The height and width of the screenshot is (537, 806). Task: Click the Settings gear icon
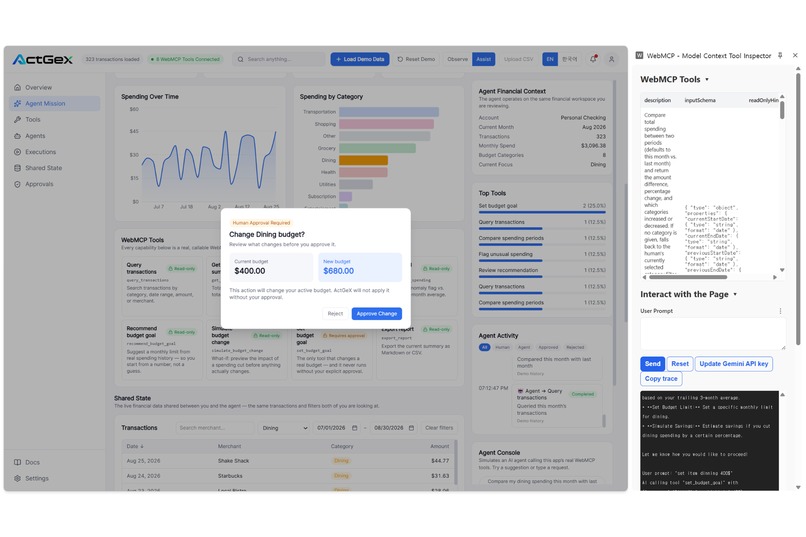pyautogui.click(x=17, y=478)
